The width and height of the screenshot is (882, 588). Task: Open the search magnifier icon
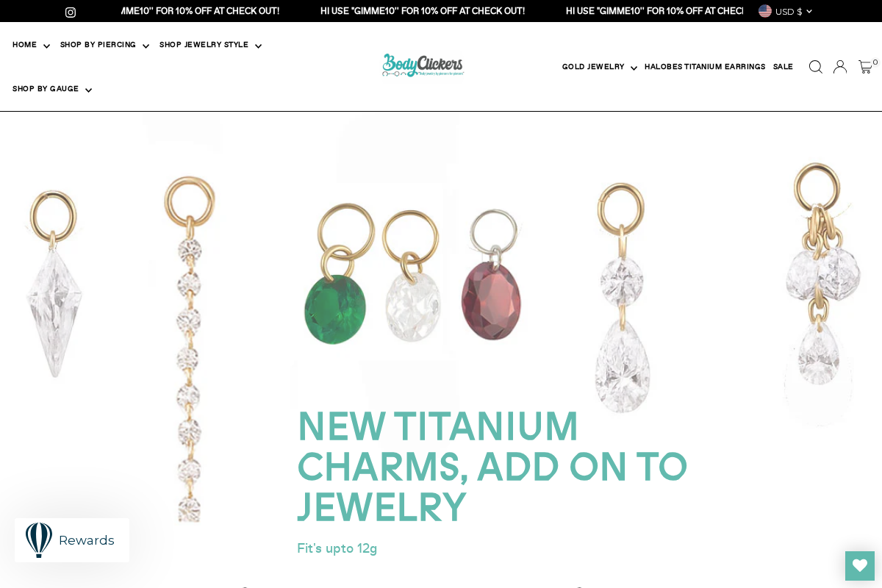(x=815, y=67)
